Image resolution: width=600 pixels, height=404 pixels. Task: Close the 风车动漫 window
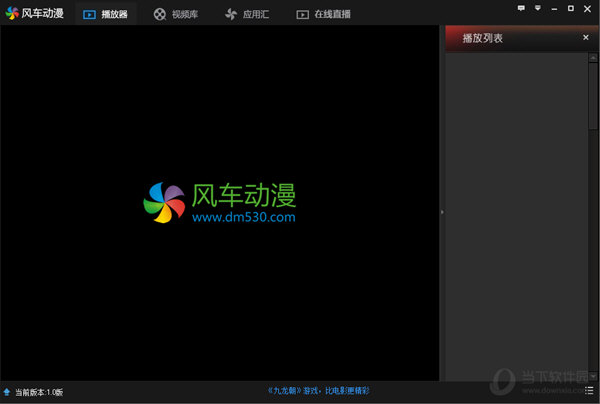pos(587,8)
